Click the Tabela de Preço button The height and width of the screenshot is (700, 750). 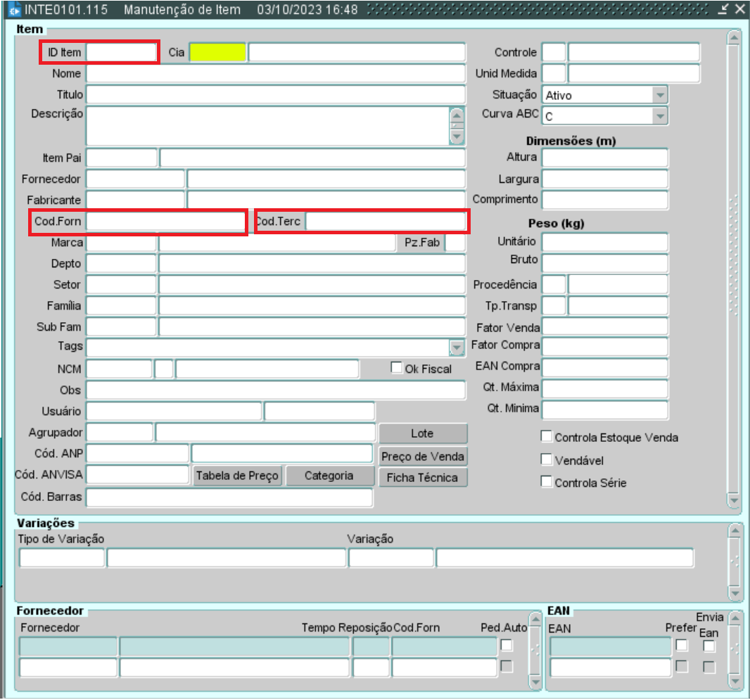[x=238, y=476]
